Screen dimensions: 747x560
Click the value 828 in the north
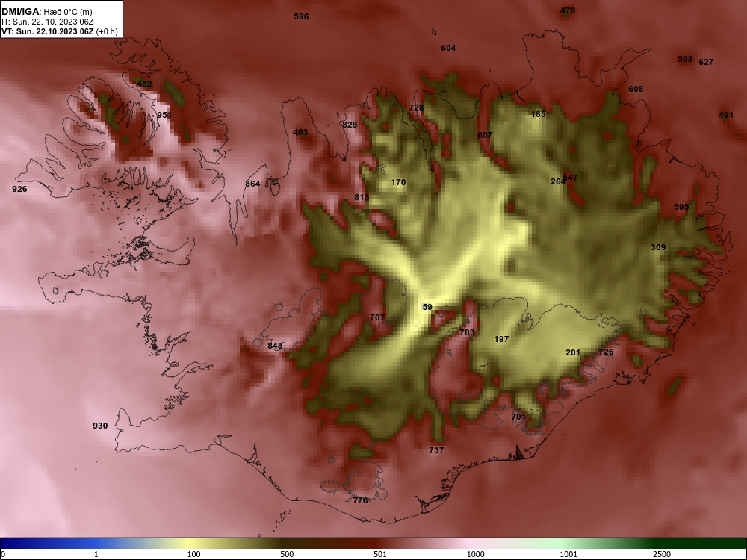[x=350, y=125]
